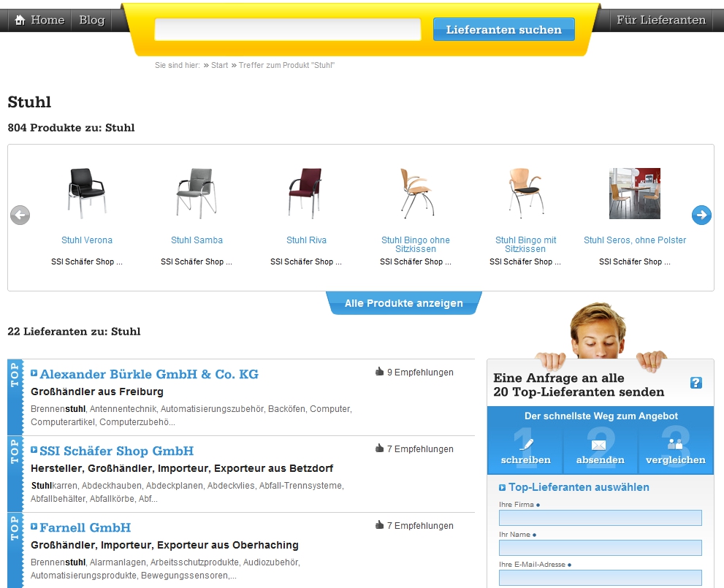724x588 pixels.
Task: Click thumbs-up icon at 9 Empfehlungen
Action: [x=380, y=372]
